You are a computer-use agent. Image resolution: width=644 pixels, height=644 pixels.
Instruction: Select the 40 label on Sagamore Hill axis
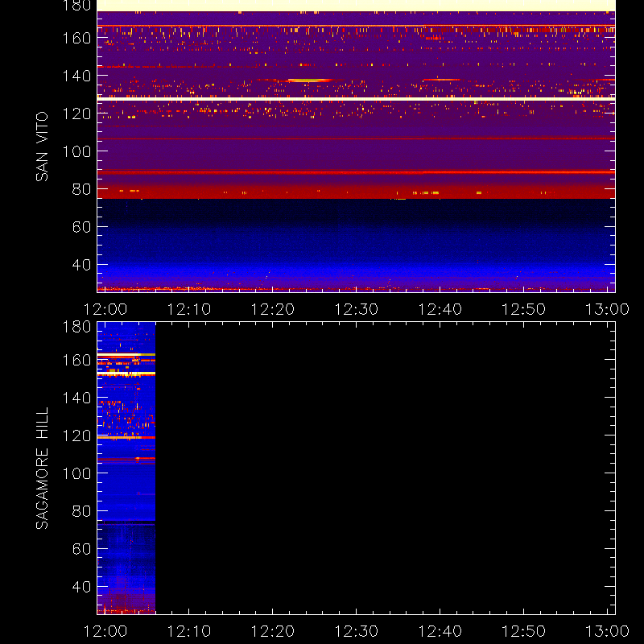pos(81,587)
